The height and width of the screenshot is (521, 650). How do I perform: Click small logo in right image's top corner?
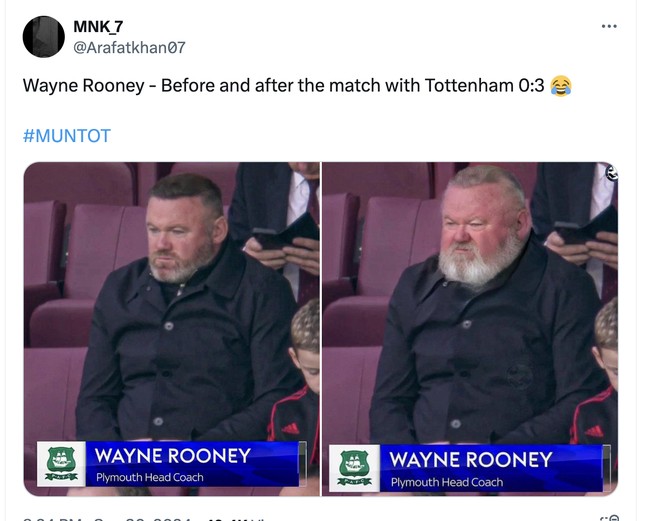coord(611,172)
